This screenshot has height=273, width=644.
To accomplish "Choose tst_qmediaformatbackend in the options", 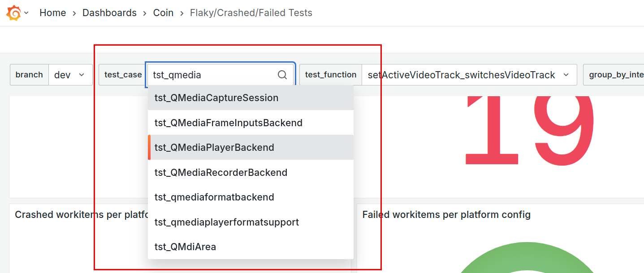I will [214, 197].
